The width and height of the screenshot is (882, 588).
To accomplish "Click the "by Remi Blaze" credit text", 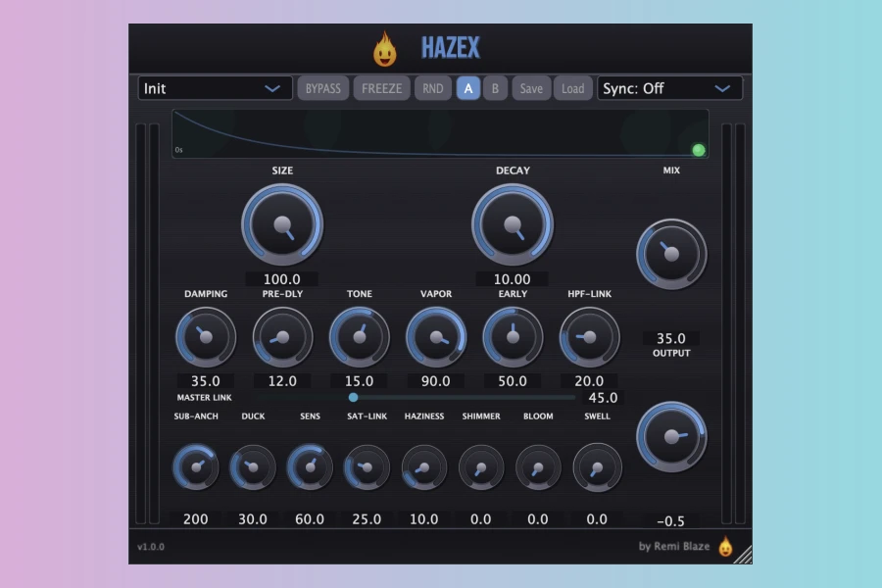I will (x=674, y=547).
